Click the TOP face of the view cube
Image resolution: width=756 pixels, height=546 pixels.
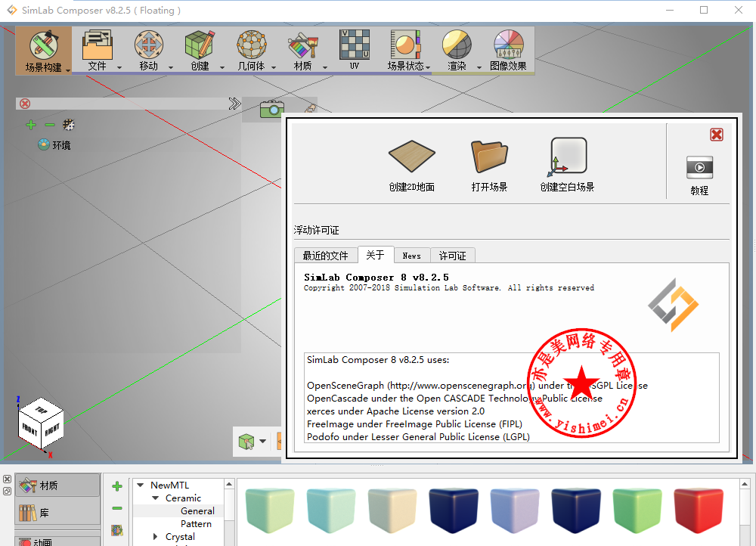tap(41, 408)
